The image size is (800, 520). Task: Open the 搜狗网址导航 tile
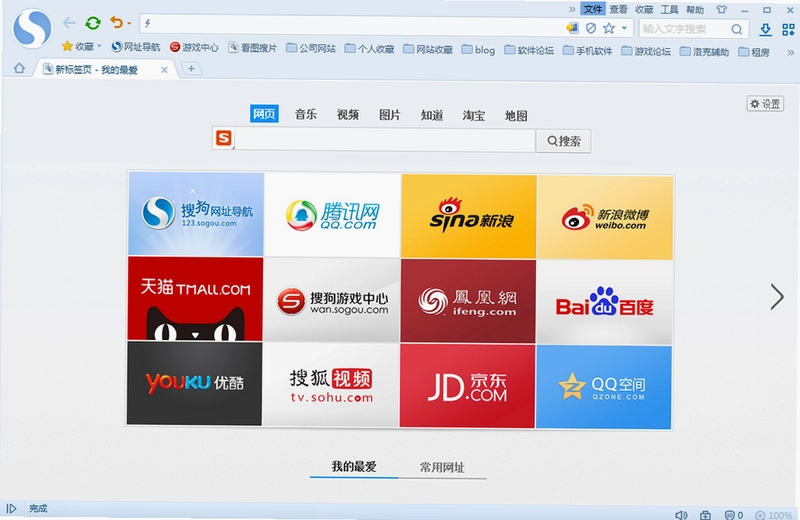[x=196, y=213]
